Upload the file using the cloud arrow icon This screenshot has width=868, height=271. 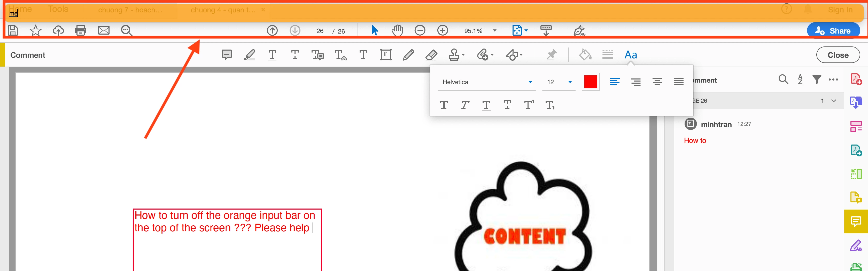(x=58, y=31)
